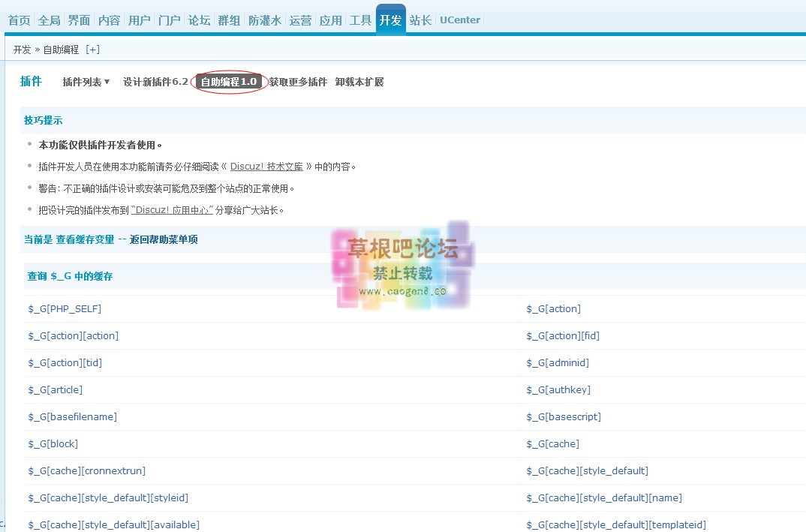Image resolution: width=806 pixels, height=532 pixels.
Task: Click 获取更多插件 link
Action: (298, 82)
